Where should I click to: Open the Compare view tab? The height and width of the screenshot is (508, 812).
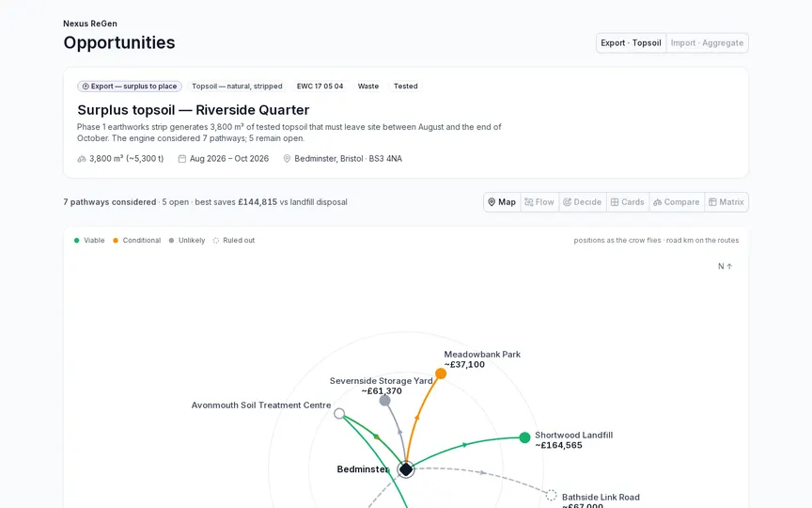tap(677, 202)
